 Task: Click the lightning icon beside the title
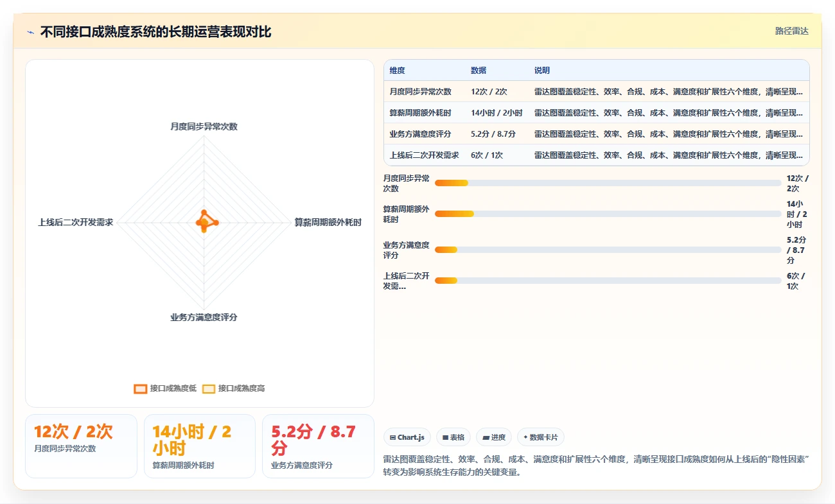[31, 31]
